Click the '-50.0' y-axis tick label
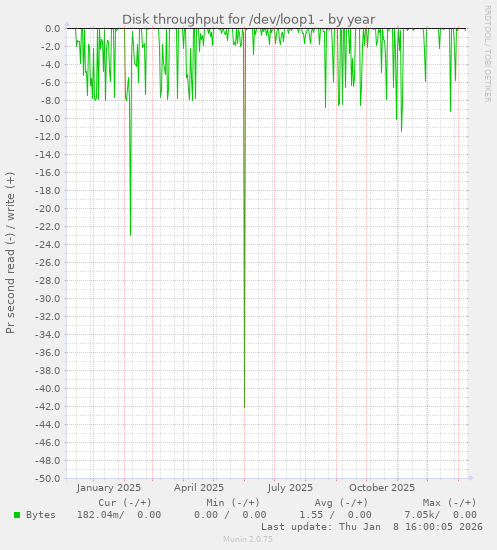 click(x=48, y=478)
